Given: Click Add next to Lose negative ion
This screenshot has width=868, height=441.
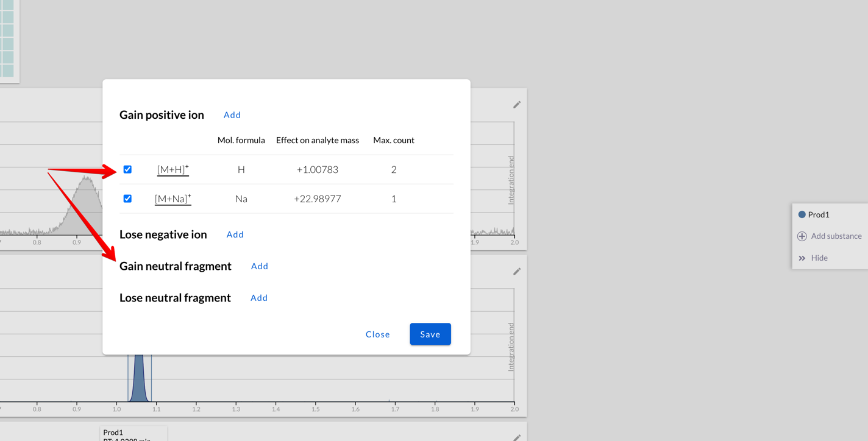Looking at the screenshot, I should (x=235, y=234).
